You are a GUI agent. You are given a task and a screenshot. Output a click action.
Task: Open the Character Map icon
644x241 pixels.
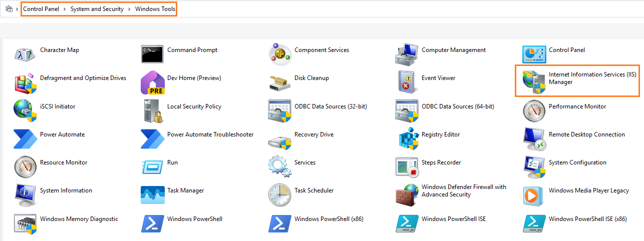(26, 53)
